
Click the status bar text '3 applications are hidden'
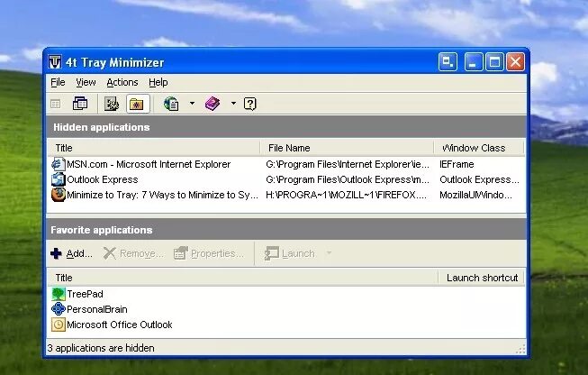point(101,348)
